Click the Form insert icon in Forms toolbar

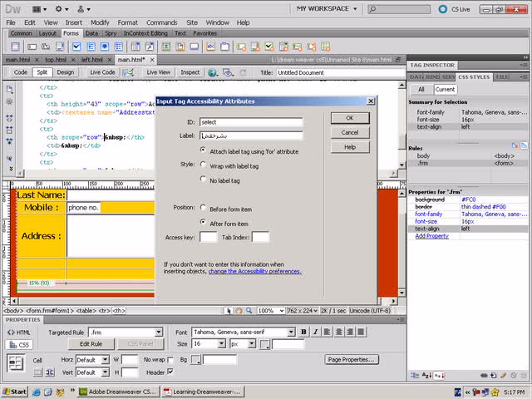15,47
